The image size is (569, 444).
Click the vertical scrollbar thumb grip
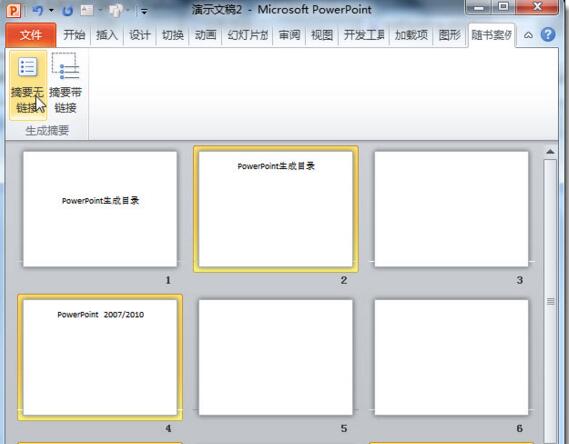pyautogui.click(x=550, y=301)
